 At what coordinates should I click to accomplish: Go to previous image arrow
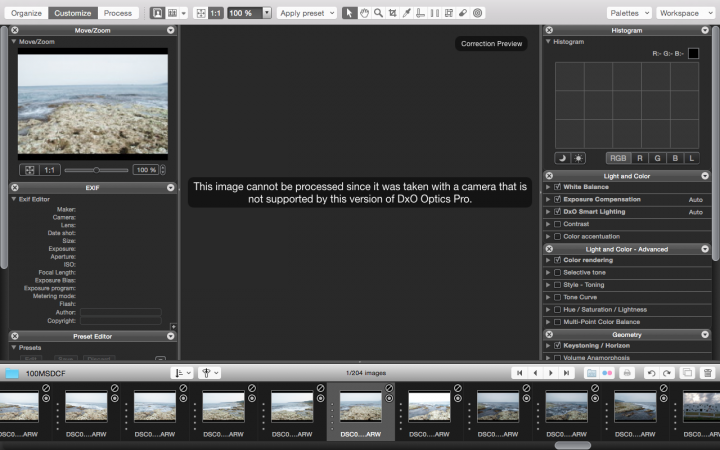tap(535, 373)
